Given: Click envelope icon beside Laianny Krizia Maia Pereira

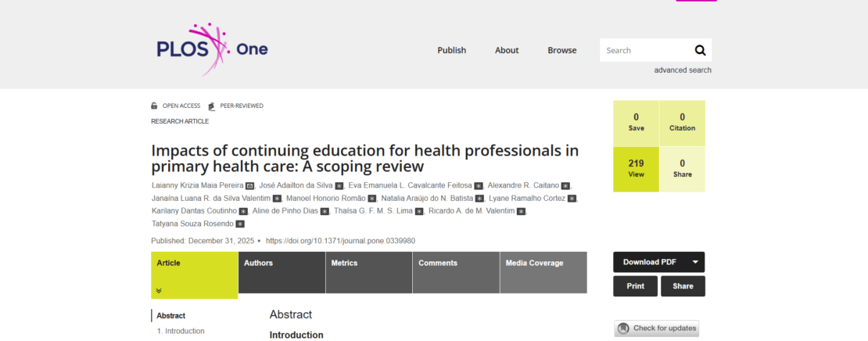Looking at the screenshot, I should (250, 185).
